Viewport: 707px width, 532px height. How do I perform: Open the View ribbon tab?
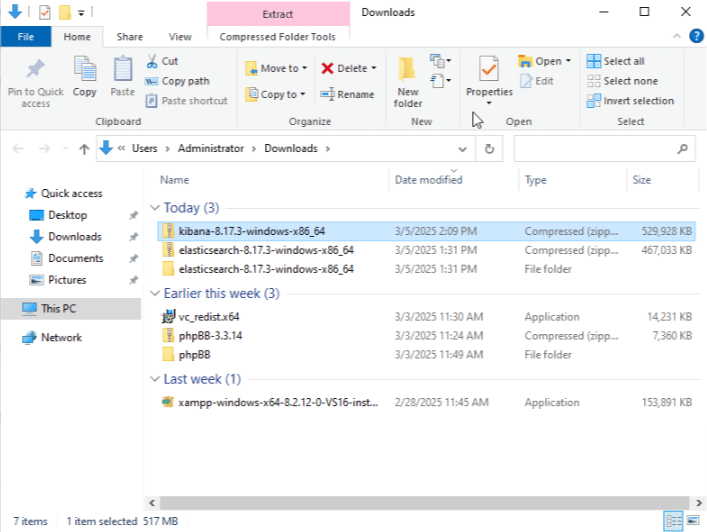point(180,37)
